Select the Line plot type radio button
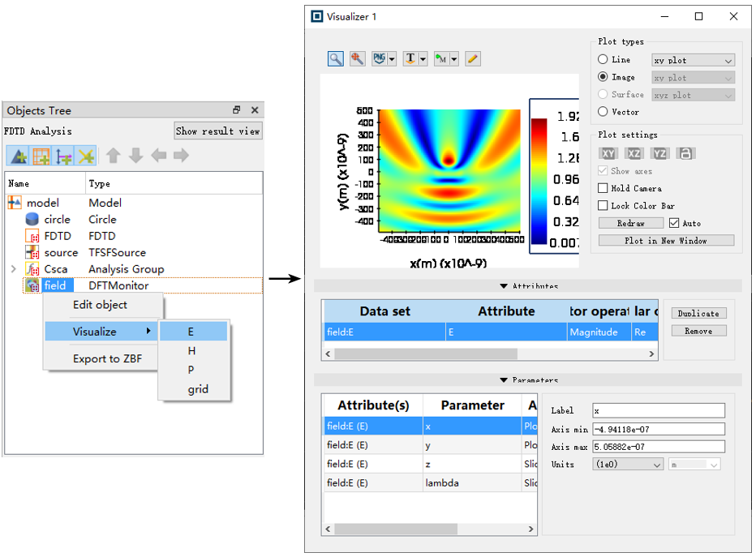The height and width of the screenshot is (557, 756). pos(603,60)
